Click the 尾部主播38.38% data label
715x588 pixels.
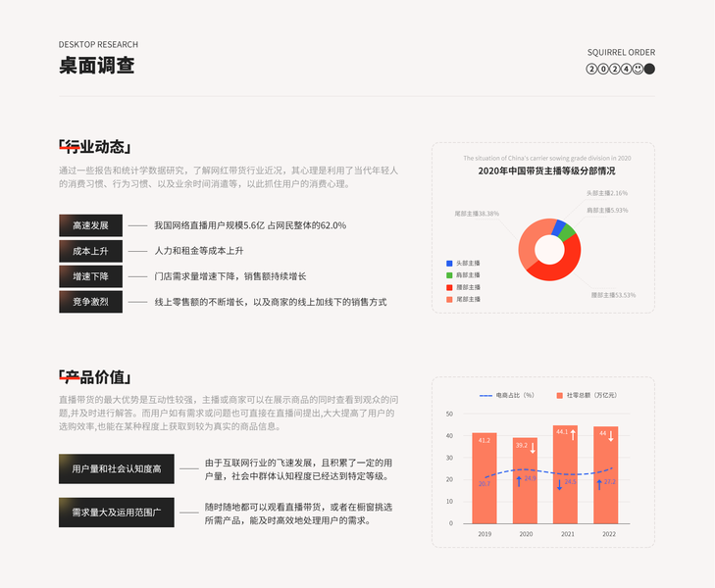pyautogui.click(x=477, y=214)
